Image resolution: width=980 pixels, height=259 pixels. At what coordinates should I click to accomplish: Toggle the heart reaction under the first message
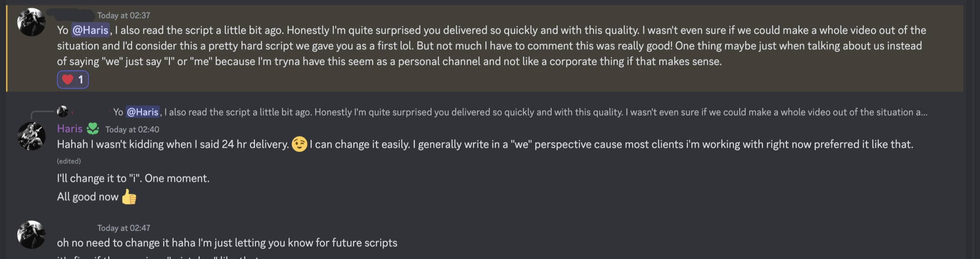(73, 80)
